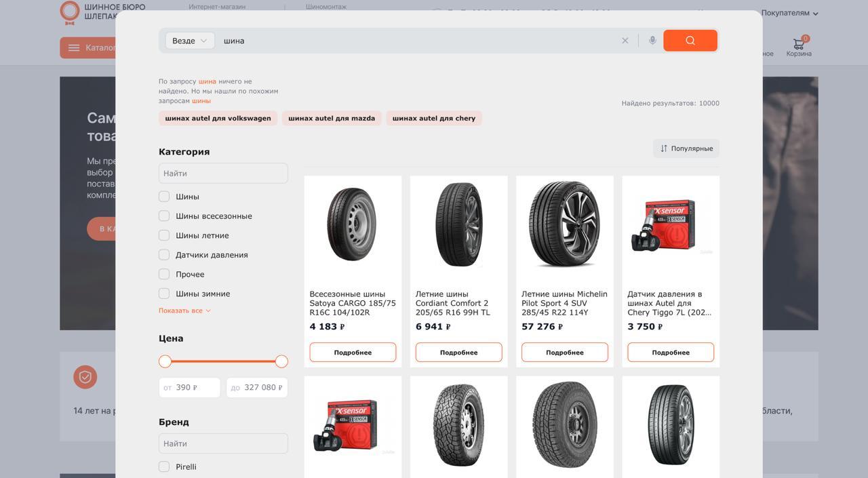Click Подробнее for Satoya CARGO tire

click(x=353, y=353)
